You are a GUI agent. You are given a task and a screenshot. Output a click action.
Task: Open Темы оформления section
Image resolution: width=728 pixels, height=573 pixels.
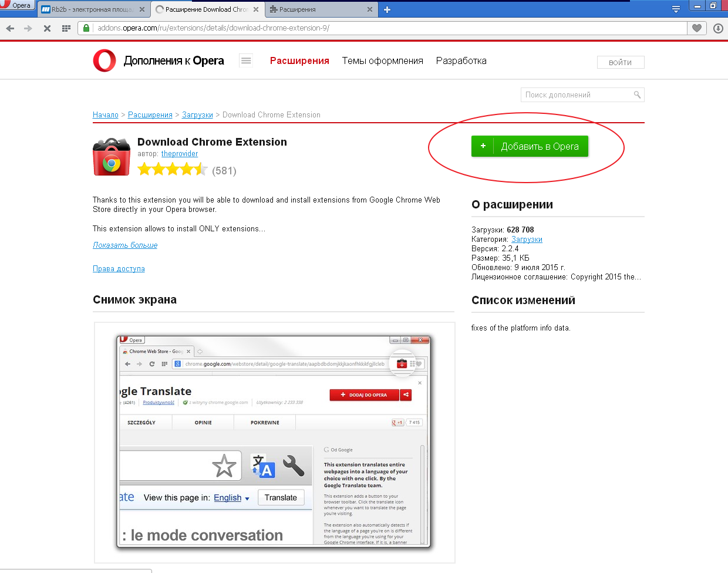coord(382,61)
